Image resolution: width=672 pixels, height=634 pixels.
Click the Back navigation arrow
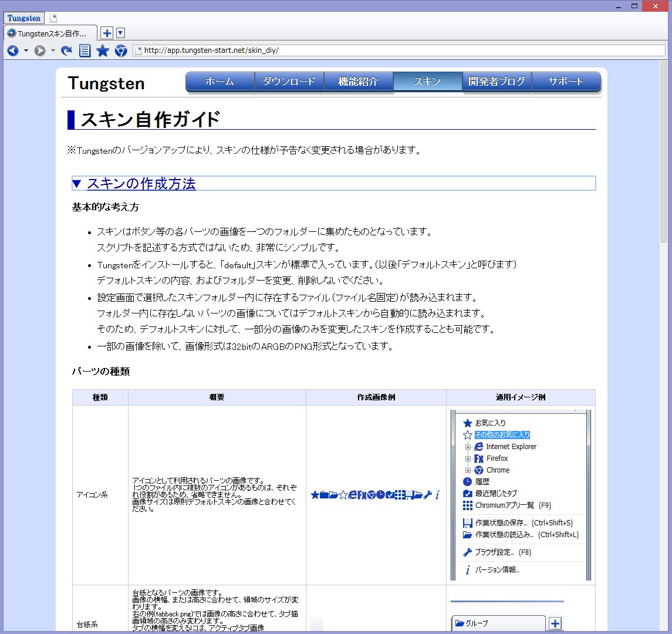coord(13,50)
